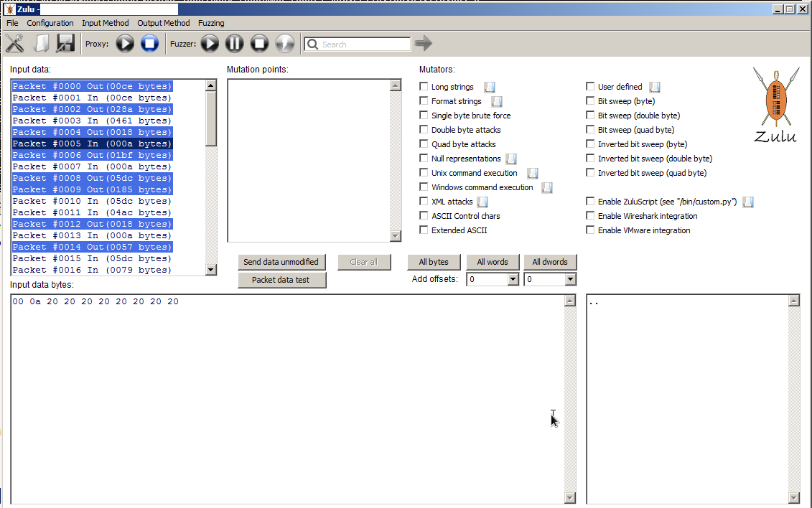Screen dimensions: 812x508
Task: Click the fuzzer skip/restart round icon
Action: tap(285, 44)
